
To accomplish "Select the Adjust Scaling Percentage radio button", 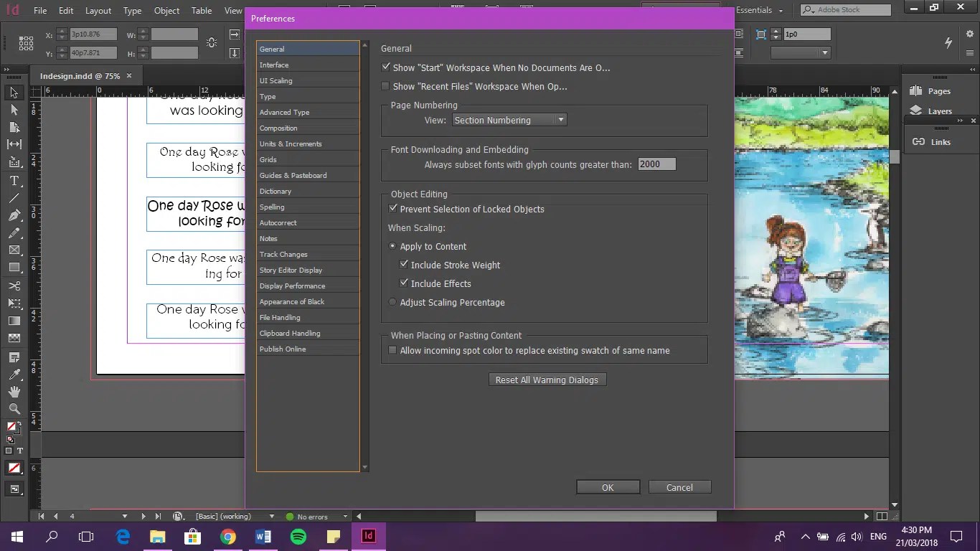I will click(x=392, y=302).
